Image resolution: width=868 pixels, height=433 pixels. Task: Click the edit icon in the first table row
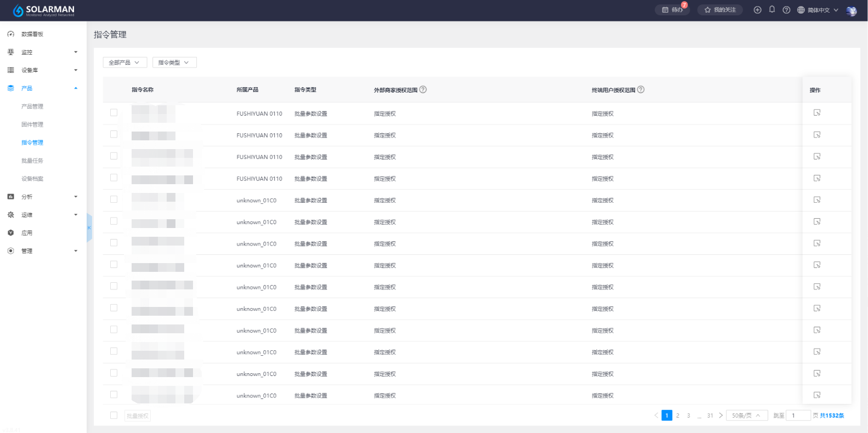816,113
